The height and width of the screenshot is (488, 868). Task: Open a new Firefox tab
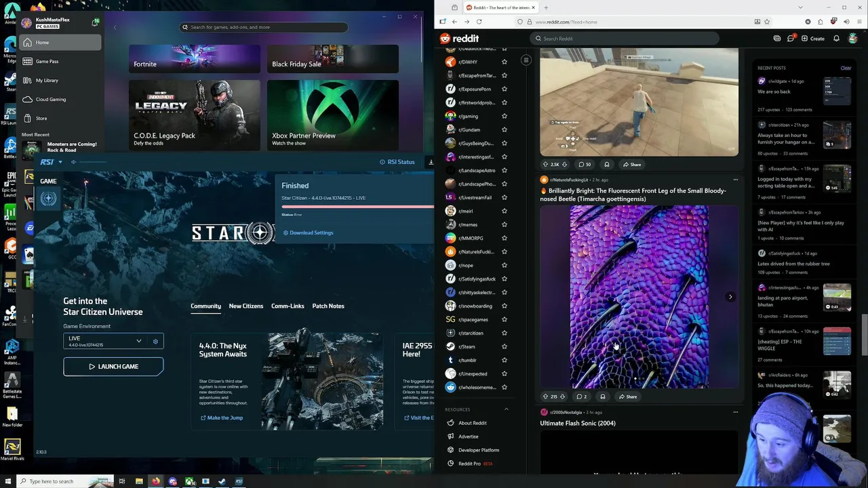pos(546,7)
